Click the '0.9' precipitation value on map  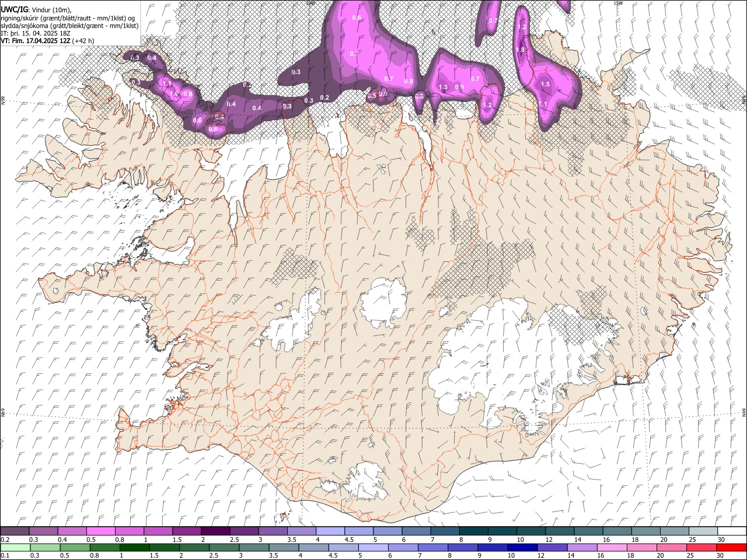tap(459, 87)
